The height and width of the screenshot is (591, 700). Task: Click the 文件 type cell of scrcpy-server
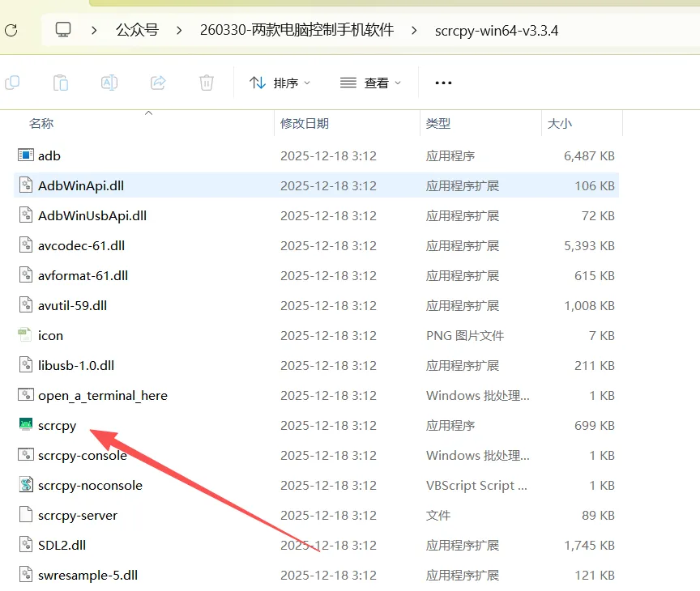tap(438, 515)
